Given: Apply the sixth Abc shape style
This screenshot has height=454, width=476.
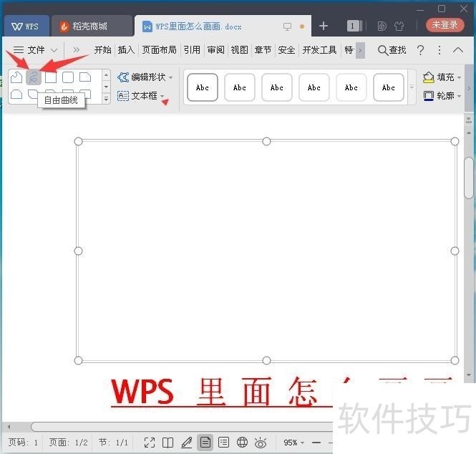Looking at the screenshot, I should tap(389, 87).
